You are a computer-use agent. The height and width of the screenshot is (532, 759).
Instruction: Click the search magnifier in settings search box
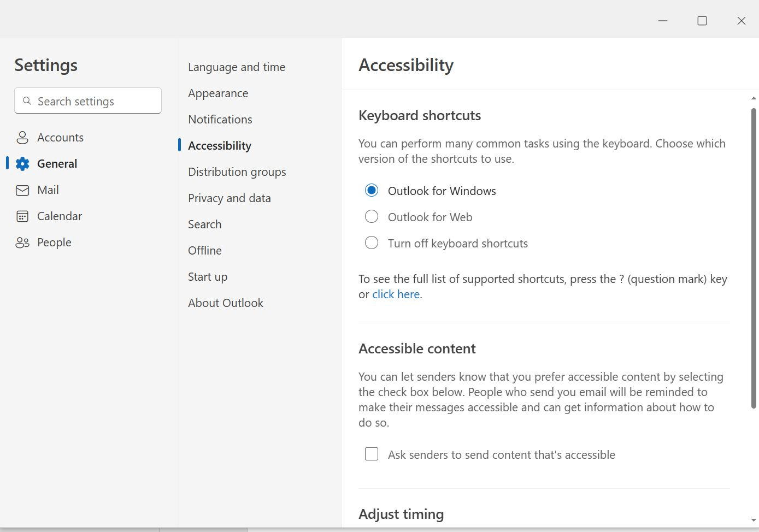coord(27,101)
